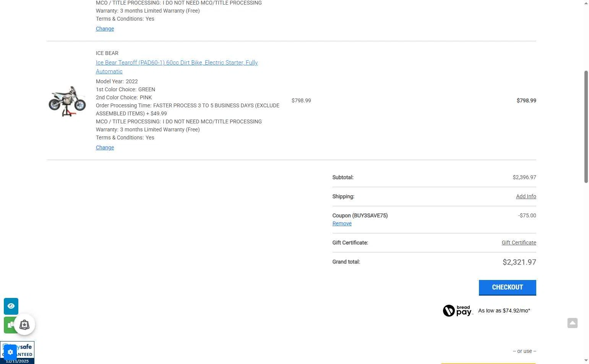The width and height of the screenshot is (589, 364).
Task: Click the page scrollbar thumb
Action: pos(586,127)
